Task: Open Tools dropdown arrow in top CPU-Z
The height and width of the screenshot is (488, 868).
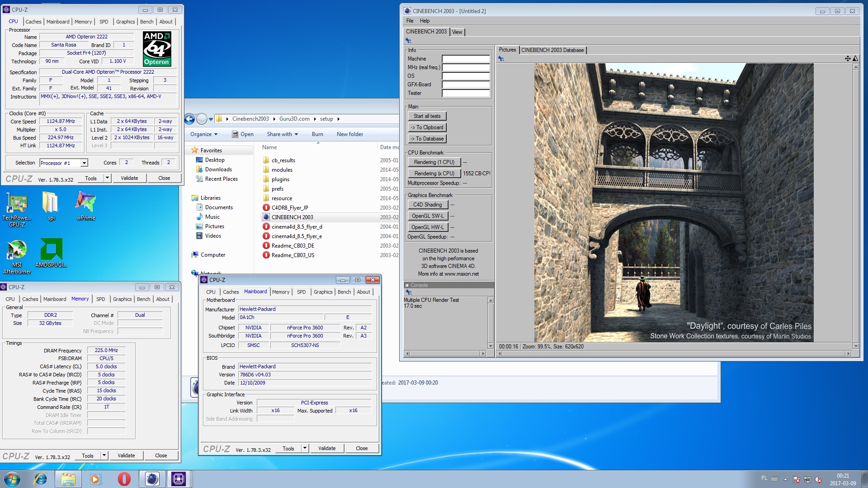Action: [107, 178]
